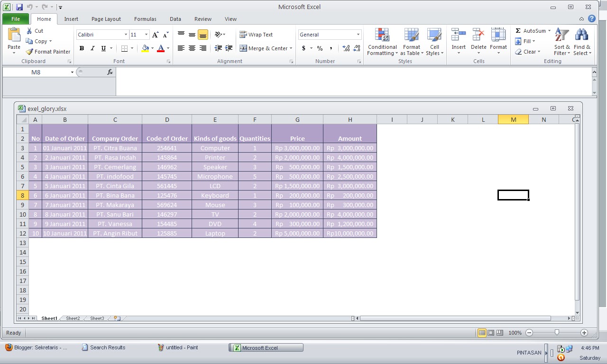
Task: Click the AutoSum sigma icon
Action: coord(518,31)
